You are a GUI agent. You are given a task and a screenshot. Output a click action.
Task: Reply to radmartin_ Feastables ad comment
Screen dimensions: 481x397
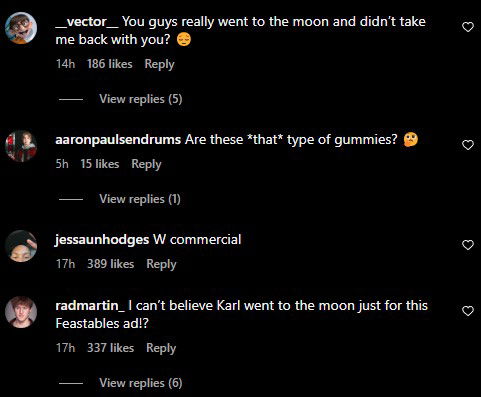click(x=161, y=348)
